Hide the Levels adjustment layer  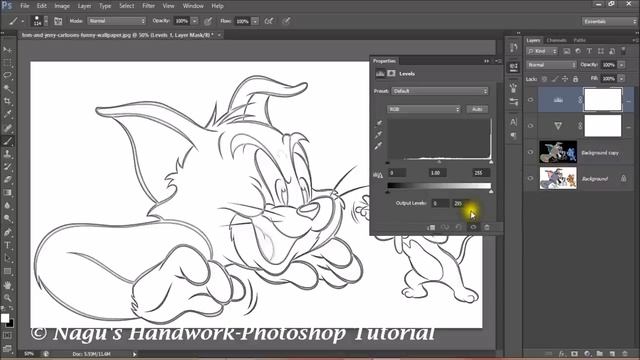(x=531, y=100)
